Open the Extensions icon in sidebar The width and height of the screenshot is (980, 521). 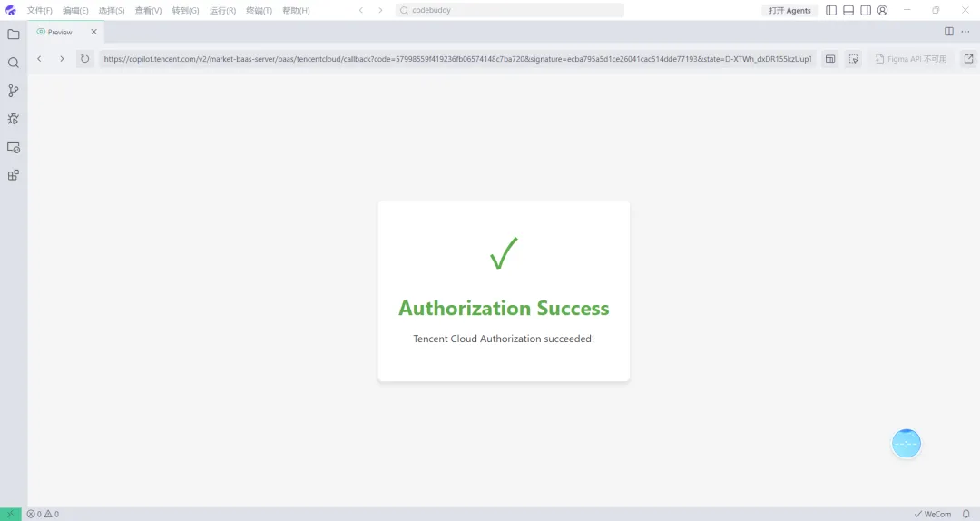point(13,175)
